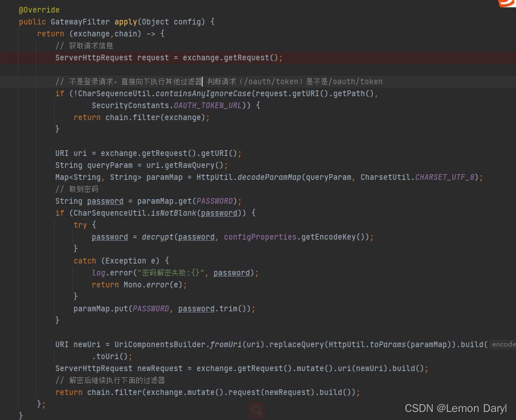Click the configProperties field
Screen dimensions: 516x420
point(260,237)
